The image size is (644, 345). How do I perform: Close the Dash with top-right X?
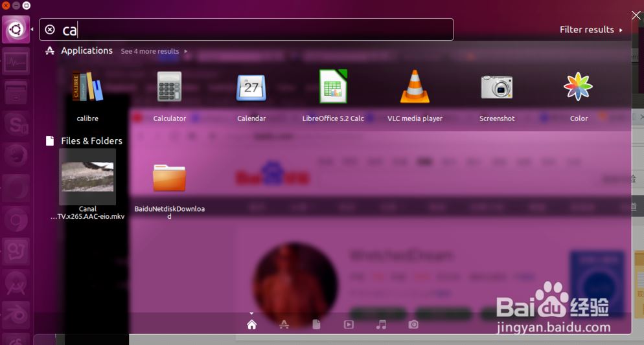point(636,16)
